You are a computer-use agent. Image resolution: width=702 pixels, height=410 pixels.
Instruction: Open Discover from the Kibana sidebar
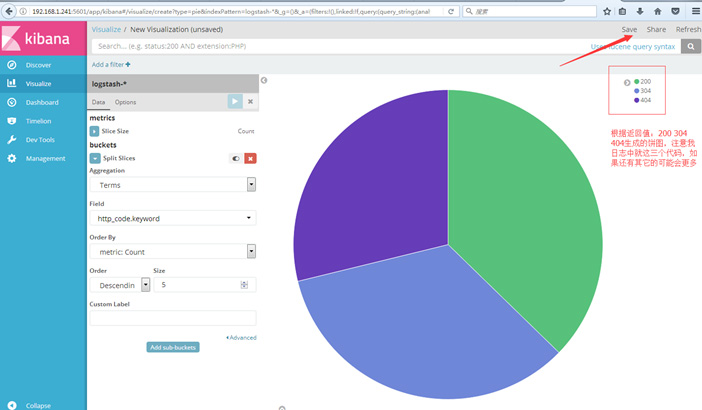38,65
